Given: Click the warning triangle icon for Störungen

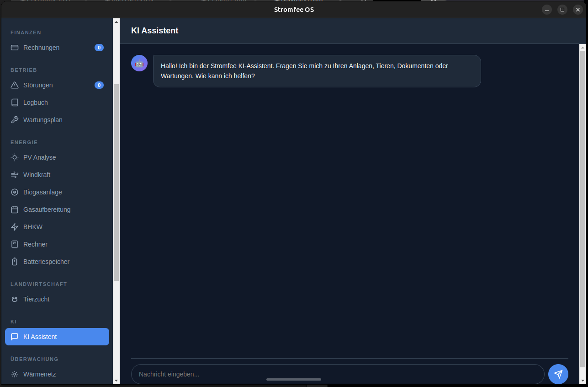Looking at the screenshot, I should 15,85.
